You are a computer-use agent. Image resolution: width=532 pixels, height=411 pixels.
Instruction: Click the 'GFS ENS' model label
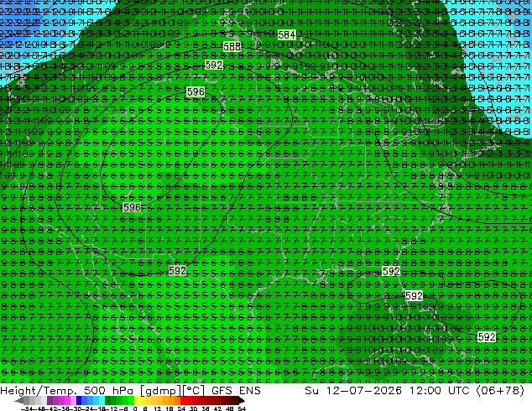236,390
